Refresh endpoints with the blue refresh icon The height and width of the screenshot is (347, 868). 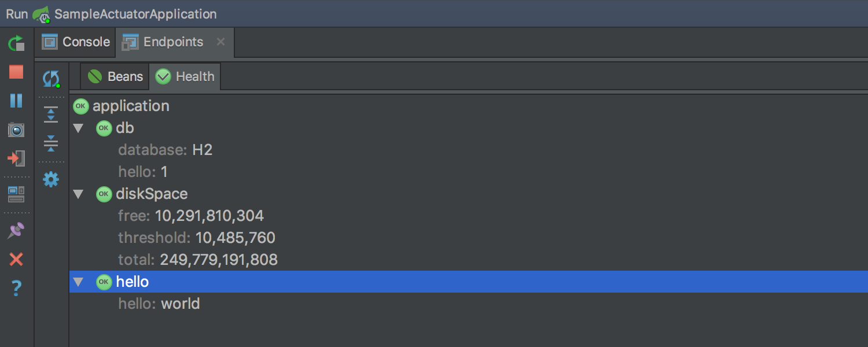tap(52, 79)
